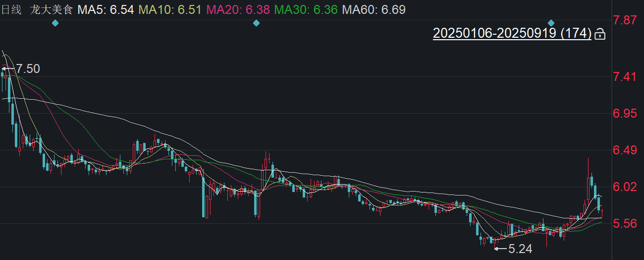The width and height of the screenshot is (644, 260).
Task: Click the 7.41 price axis label
Action: (624, 76)
